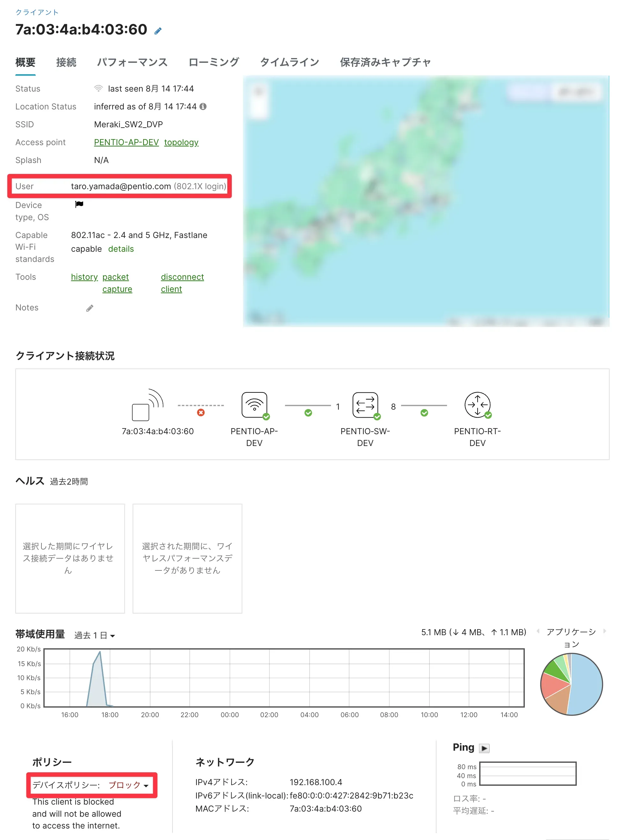Image resolution: width=623 pixels, height=840 pixels.
Task: Click the pencil icon beside MAC address title
Action: [158, 31]
